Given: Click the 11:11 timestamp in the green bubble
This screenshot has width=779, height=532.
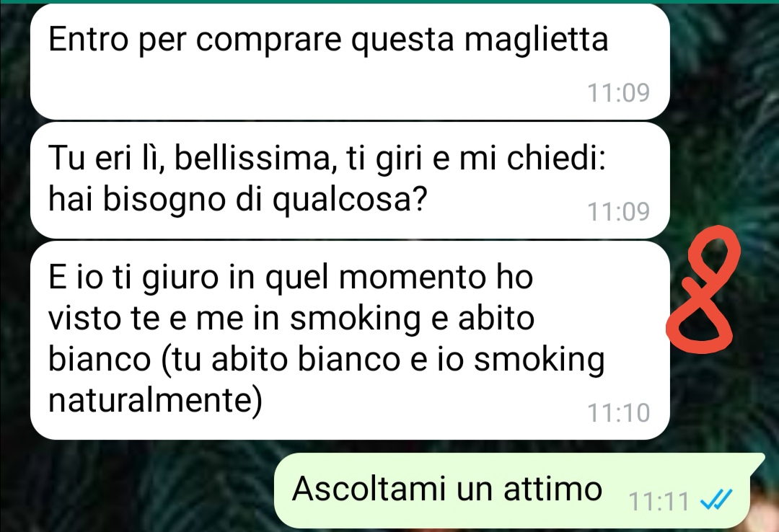Looking at the screenshot, I should 659,501.
